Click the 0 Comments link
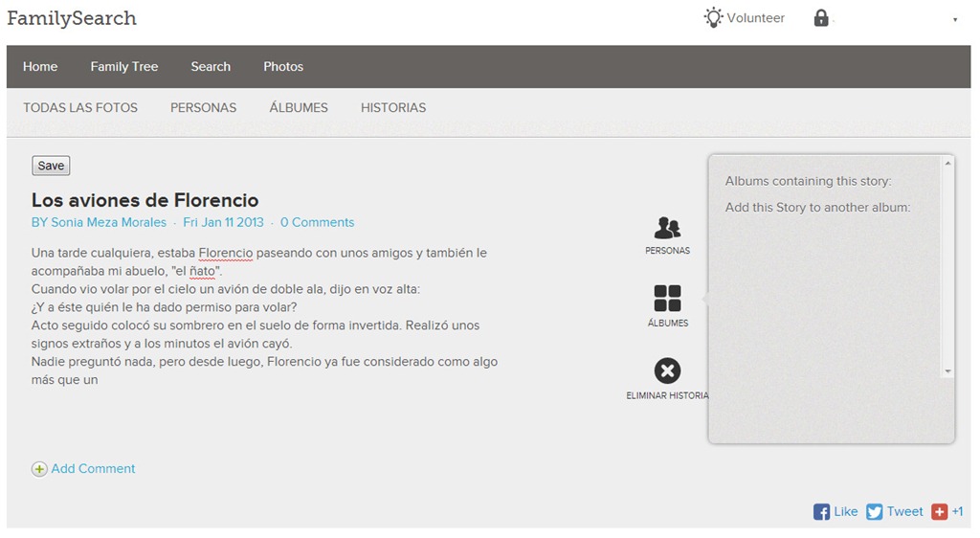980x538 pixels. click(x=317, y=222)
